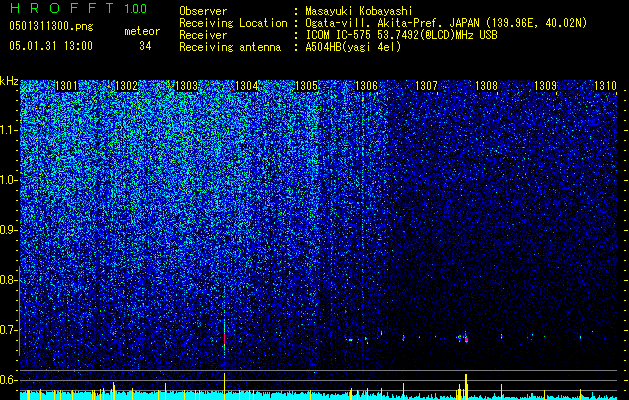Click the 1304 time marker

(246, 86)
